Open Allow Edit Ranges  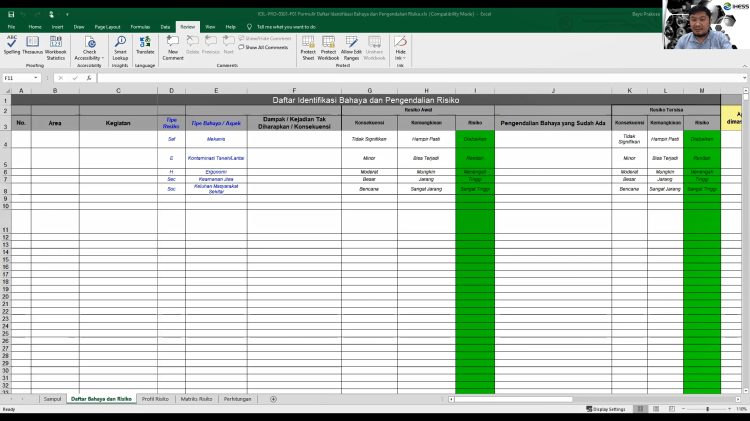(x=352, y=45)
